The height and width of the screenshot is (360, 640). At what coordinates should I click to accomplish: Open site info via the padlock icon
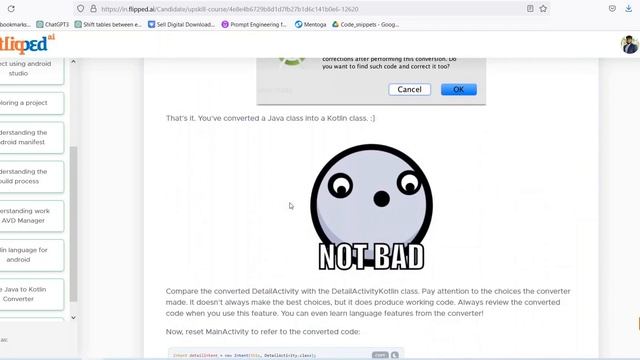pos(93,9)
